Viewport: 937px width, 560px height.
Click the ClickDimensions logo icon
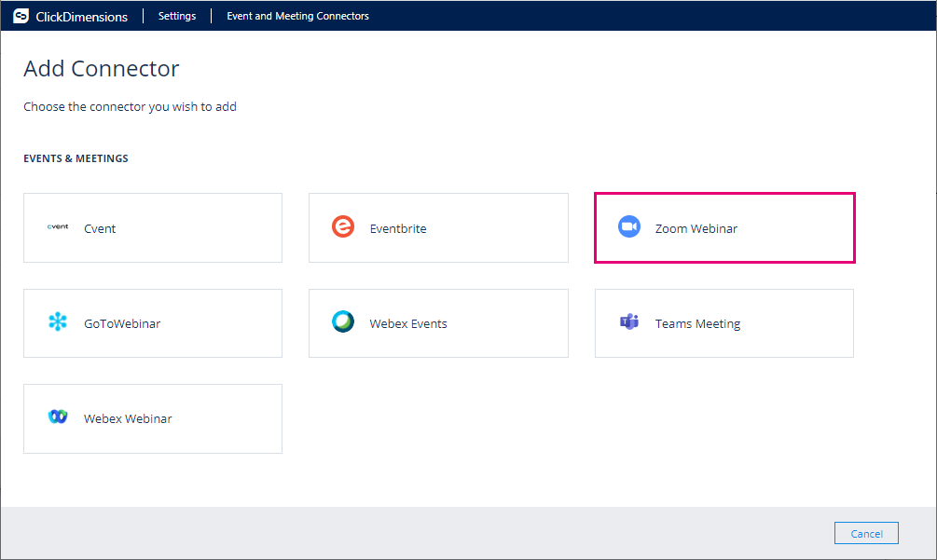click(21, 15)
